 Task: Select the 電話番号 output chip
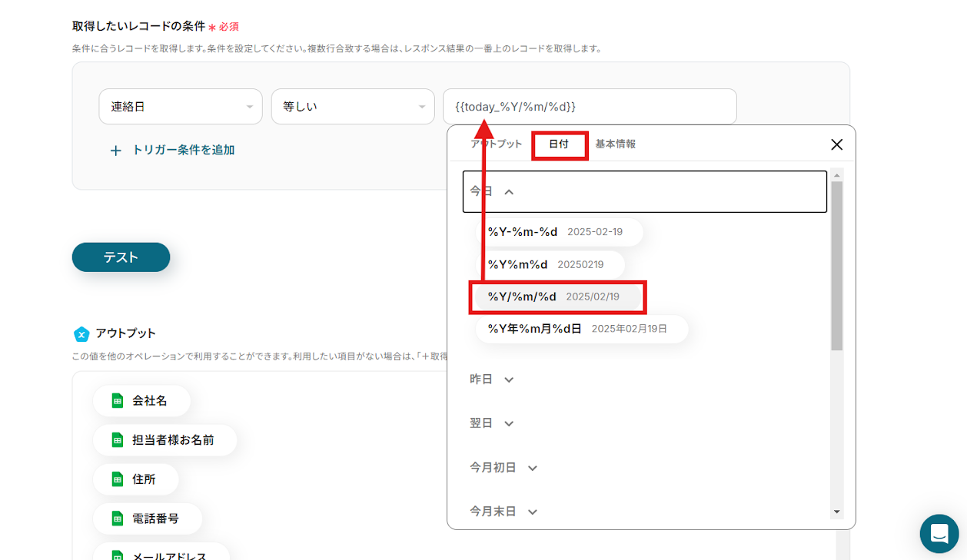pyautogui.click(x=148, y=519)
